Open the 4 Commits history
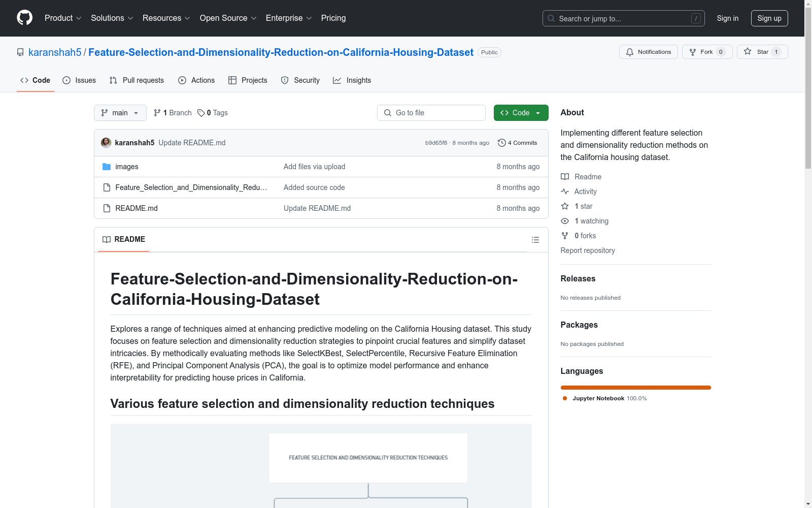Image resolution: width=812 pixels, height=508 pixels. tap(517, 143)
